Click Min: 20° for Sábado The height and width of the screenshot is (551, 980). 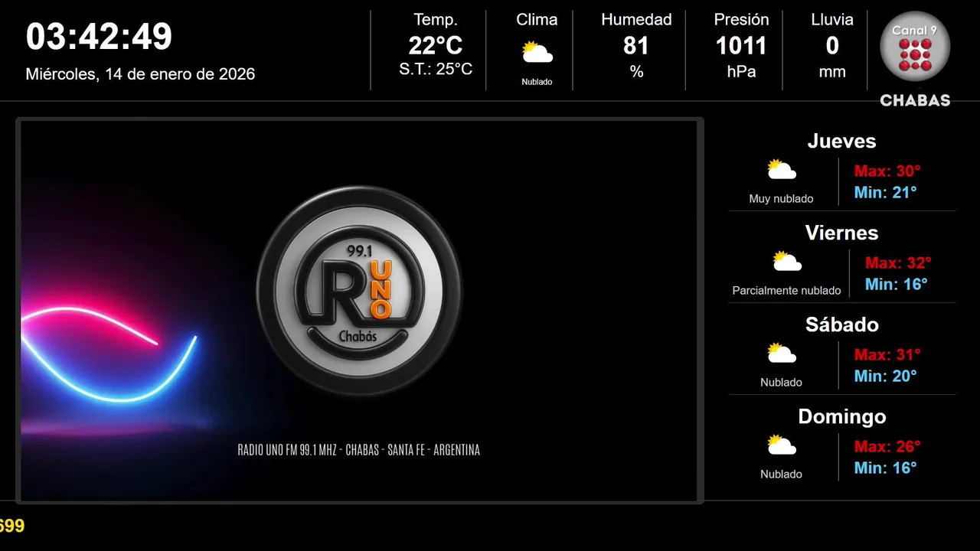[x=885, y=376]
